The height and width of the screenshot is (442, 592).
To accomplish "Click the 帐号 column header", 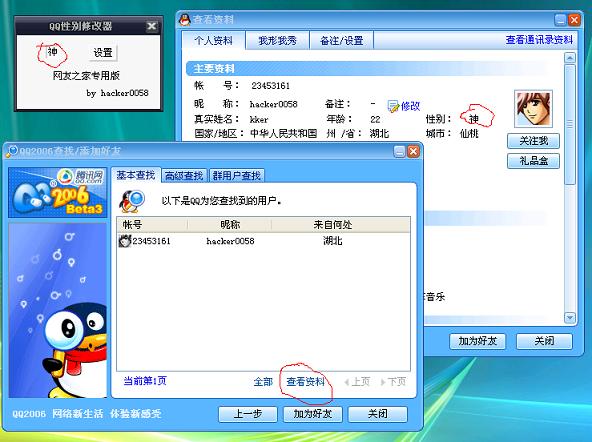I will pos(152,225).
